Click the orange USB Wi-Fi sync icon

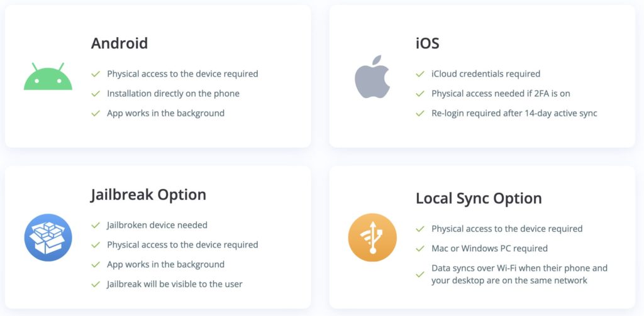tap(372, 237)
